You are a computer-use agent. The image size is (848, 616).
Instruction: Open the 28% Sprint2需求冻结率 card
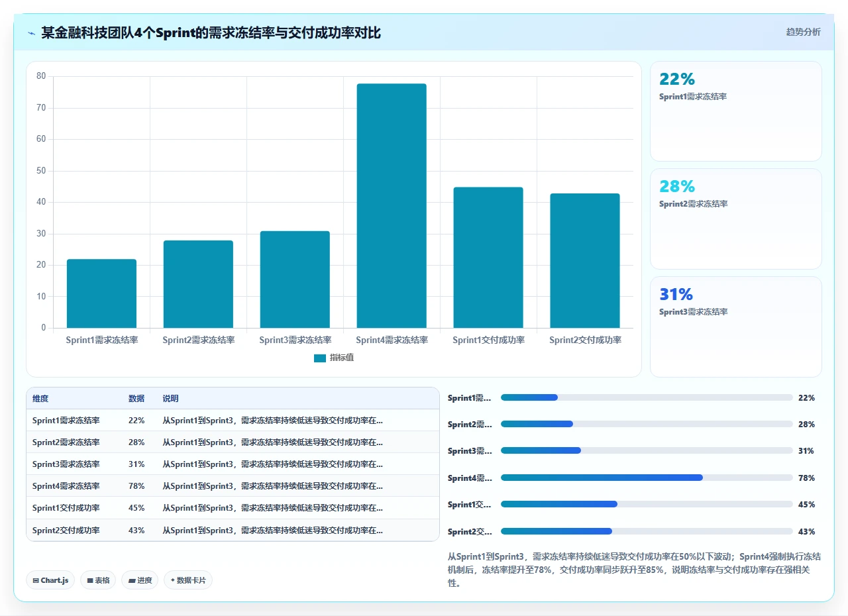[x=736, y=219]
